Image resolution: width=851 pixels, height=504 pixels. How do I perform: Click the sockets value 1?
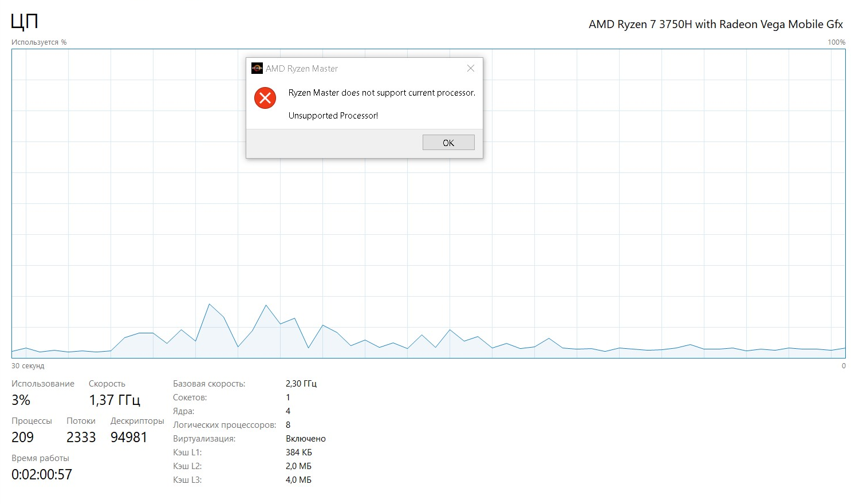tap(288, 397)
